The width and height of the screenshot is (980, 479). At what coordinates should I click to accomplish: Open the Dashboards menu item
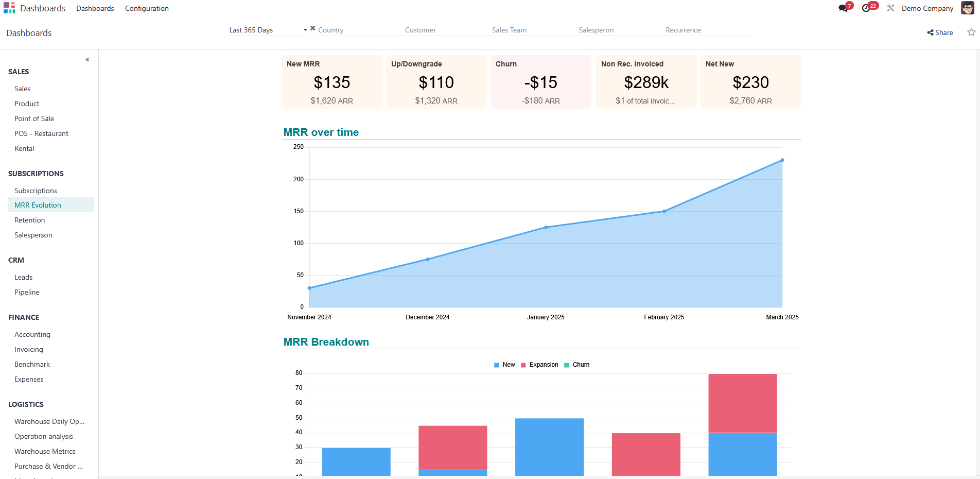pyautogui.click(x=95, y=8)
